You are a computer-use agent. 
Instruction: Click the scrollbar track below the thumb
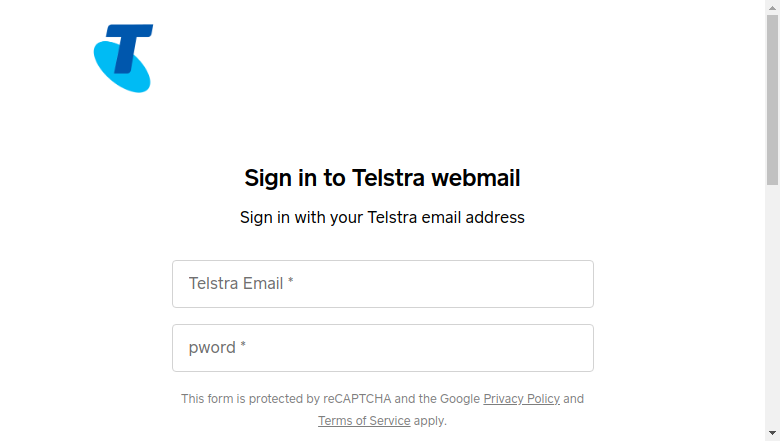click(x=772, y=306)
